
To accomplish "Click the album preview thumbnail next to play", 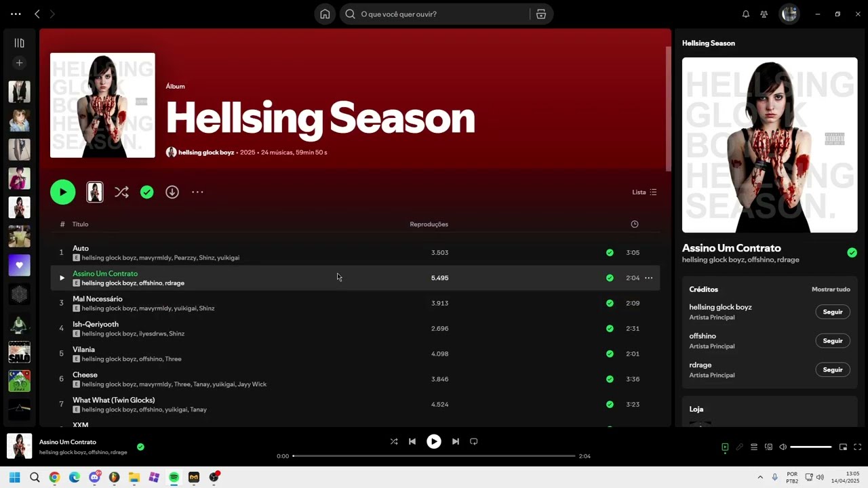I will 95,192.
